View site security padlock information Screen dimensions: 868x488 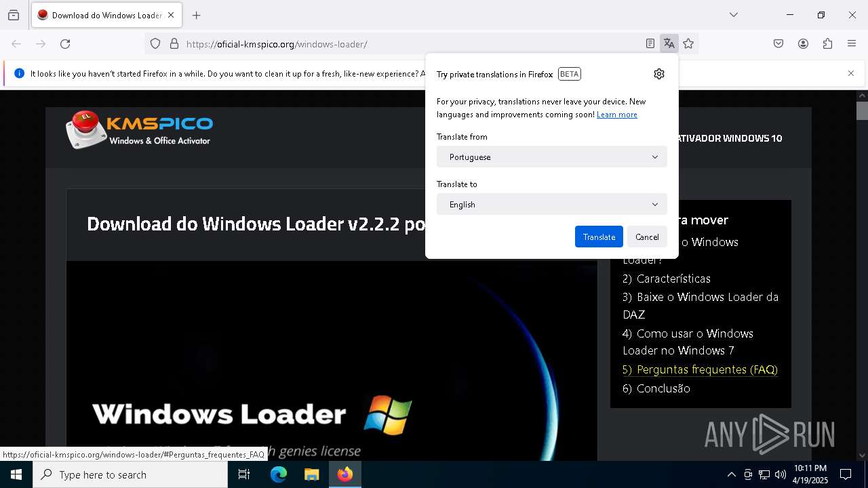click(174, 44)
